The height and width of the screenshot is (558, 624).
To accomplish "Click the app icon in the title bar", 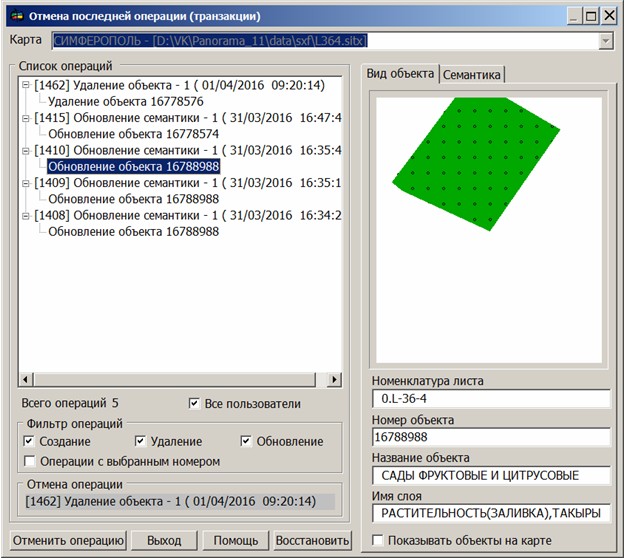I will (14, 16).
